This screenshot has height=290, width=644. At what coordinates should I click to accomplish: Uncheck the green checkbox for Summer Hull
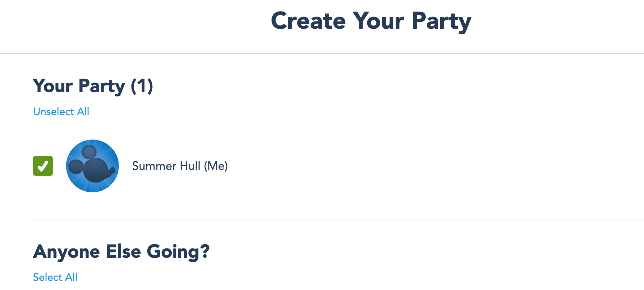point(43,166)
